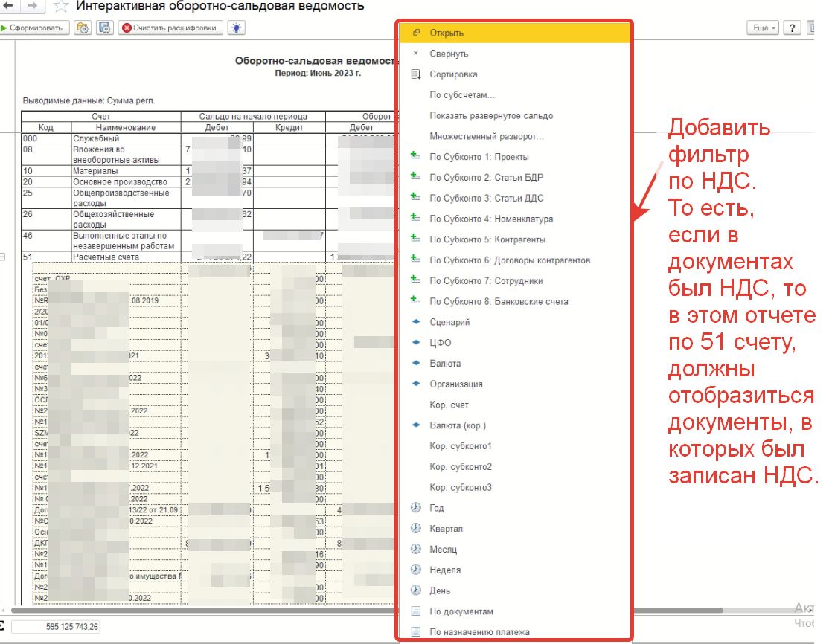Select Открыть in the context menu
The width and height of the screenshot is (832, 644).
click(x=447, y=33)
